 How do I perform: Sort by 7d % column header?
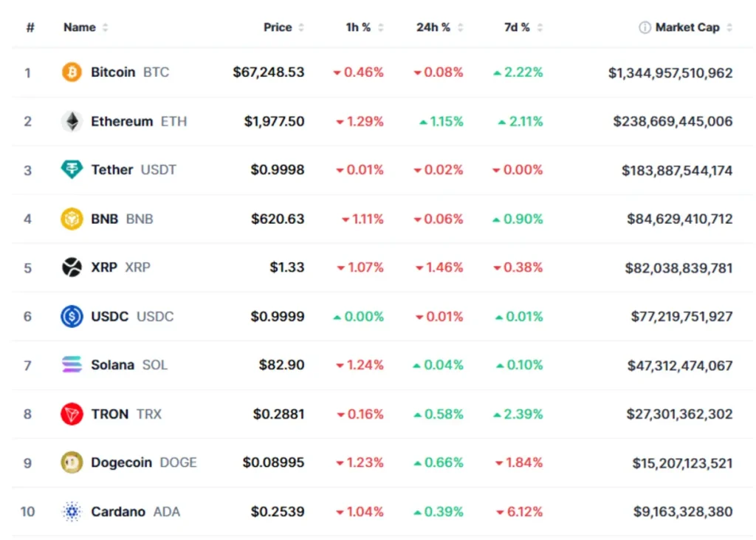coord(517,27)
